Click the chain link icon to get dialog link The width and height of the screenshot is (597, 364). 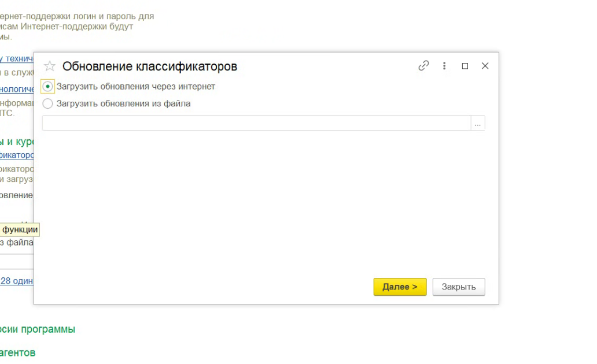coord(423,66)
